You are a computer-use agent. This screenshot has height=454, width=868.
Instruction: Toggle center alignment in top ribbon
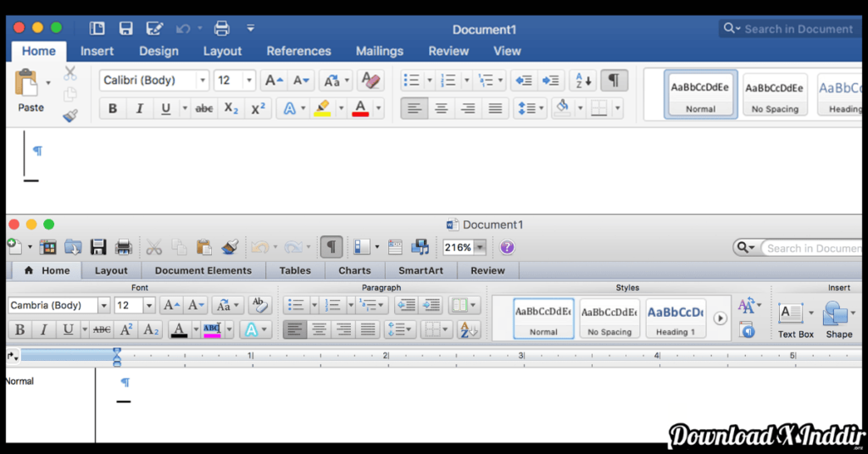[441, 108]
